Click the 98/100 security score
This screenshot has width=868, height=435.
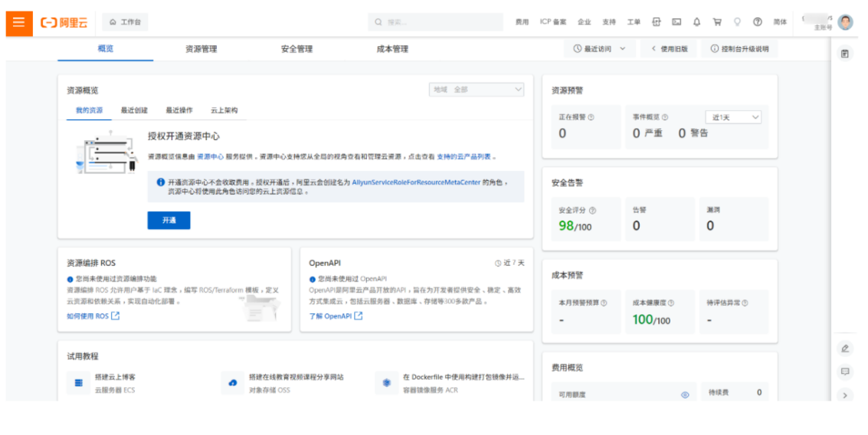pyautogui.click(x=575, y=226)
